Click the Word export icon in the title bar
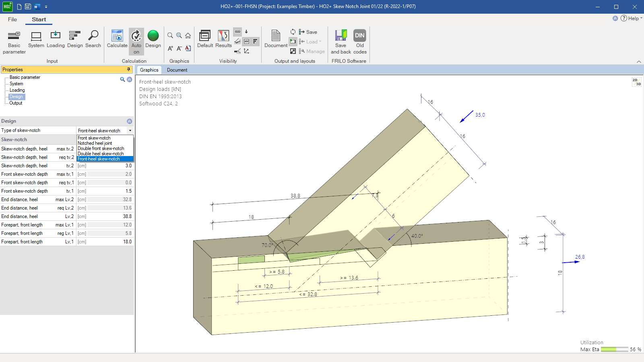This screenshot has width=644, height=362. tap(37, 7)
